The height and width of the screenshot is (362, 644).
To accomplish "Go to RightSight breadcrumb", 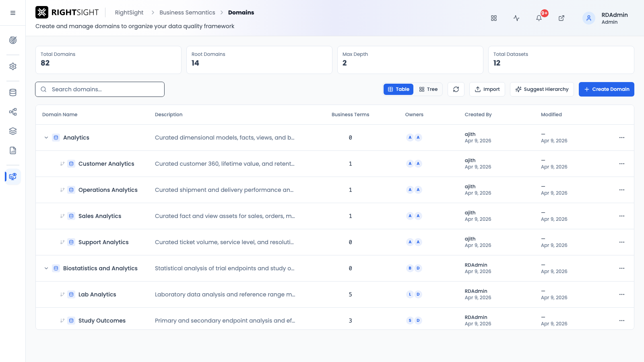I will click(129, 12).
